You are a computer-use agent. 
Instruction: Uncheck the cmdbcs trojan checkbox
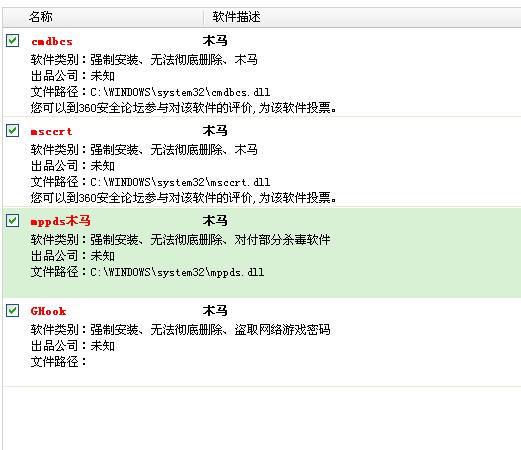(x=12, y=41)
